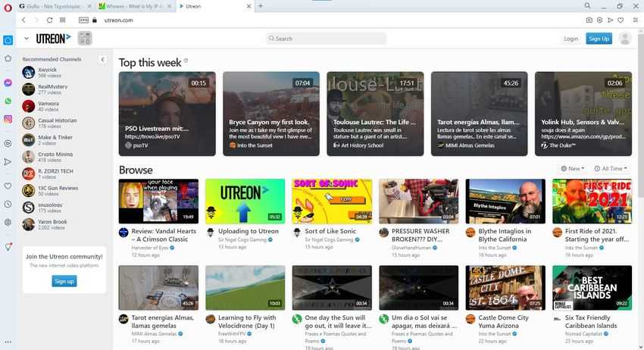Switch to the first browser tab
The image size is (644, 350).
55,6
